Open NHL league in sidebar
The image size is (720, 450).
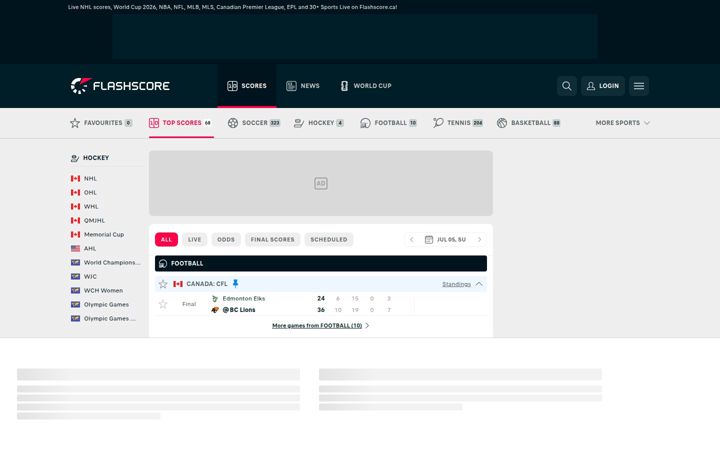point(90,179)
